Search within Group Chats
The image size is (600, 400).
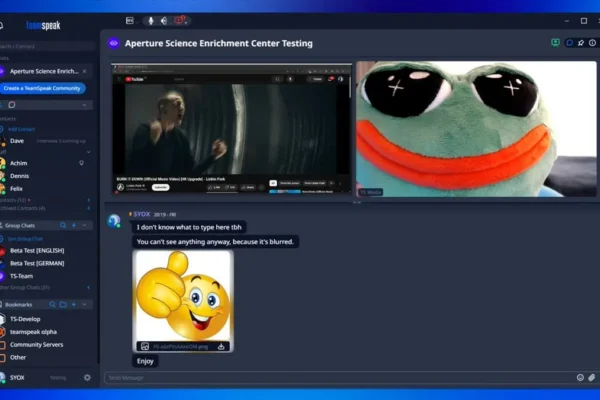[x=62, y=226]
